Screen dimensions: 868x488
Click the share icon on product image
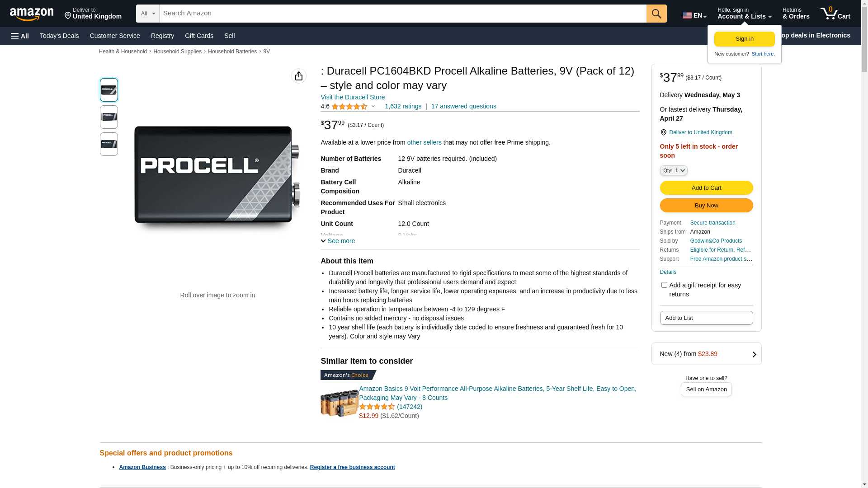[299, 76]
